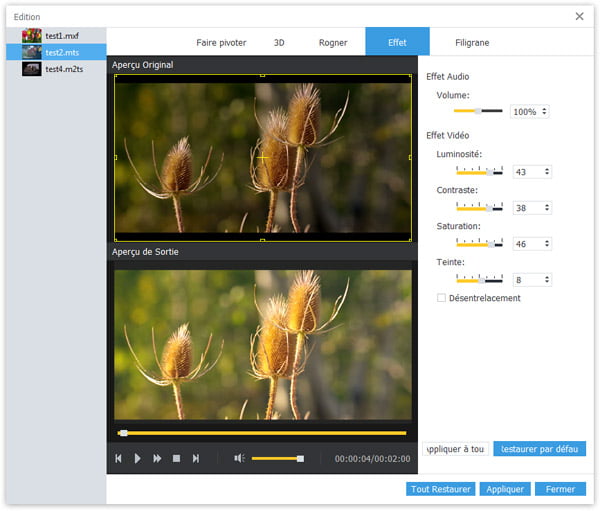Click the video timeline seek bar

pos(263,433)
